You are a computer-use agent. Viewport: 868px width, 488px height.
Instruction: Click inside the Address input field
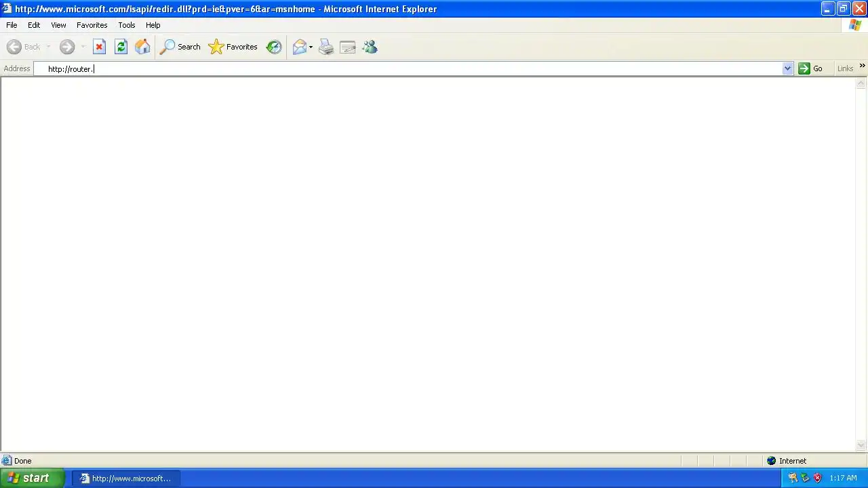click(414, 68)
